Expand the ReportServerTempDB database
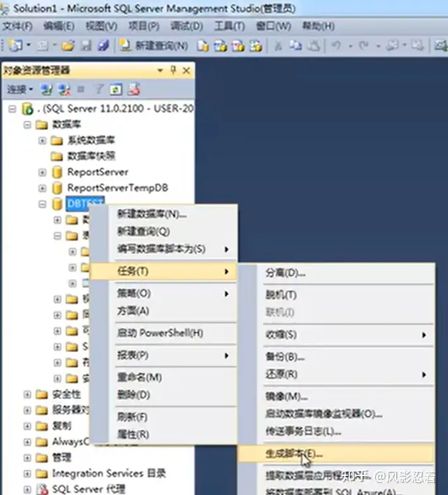 42,188
